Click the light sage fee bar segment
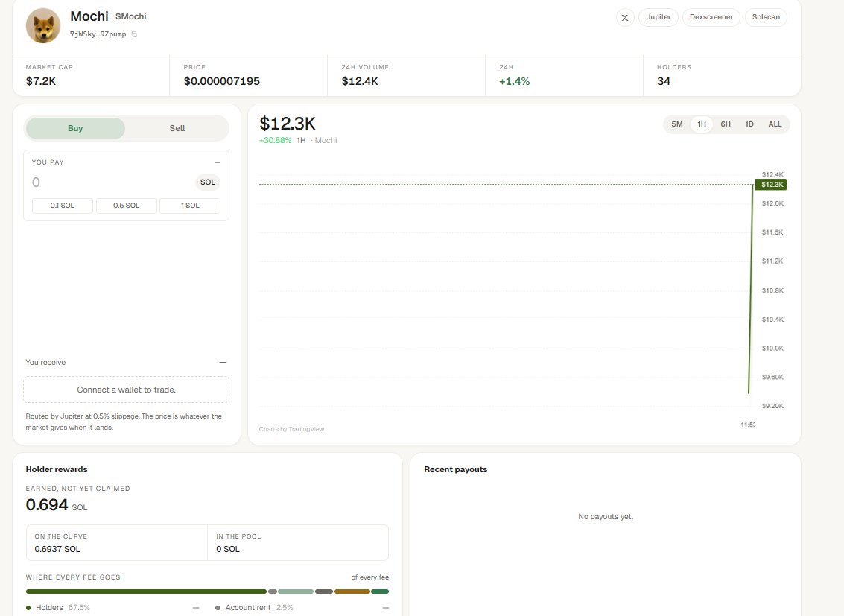 pyautogui.click(x=296, y=591)
